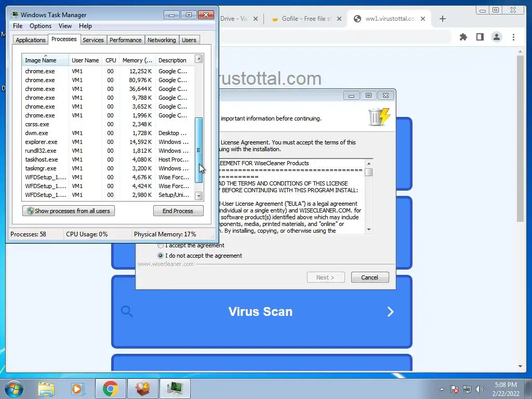Screen dimensions: 532x399
Task: Select 'I do not accept the agreement'
Action: point(161,256)
